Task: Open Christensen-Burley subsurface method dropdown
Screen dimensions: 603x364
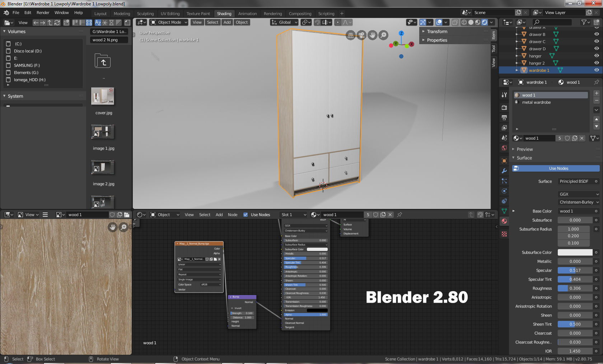Action: click(x=579, y=202)
